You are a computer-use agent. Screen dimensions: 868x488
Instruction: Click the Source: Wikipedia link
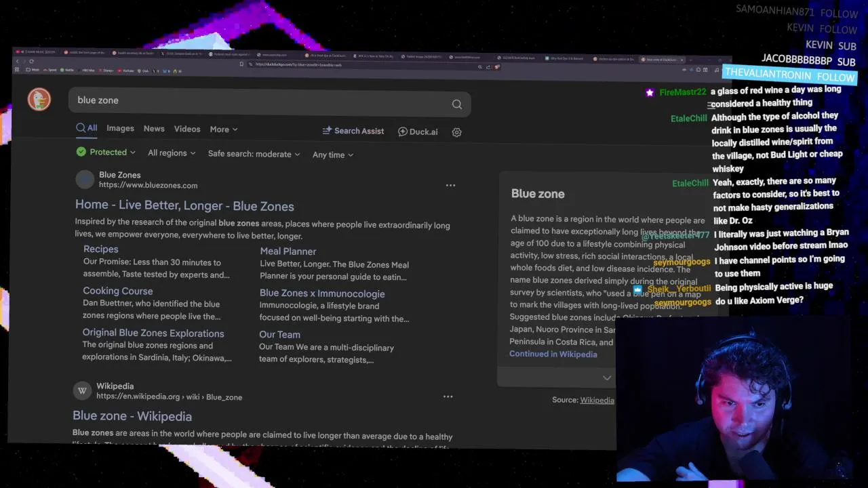point(597,400)
